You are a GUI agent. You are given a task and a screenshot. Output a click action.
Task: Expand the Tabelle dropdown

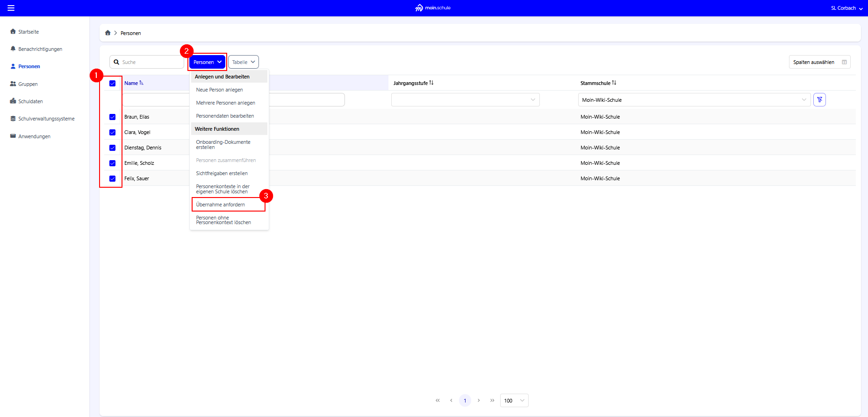243,62
